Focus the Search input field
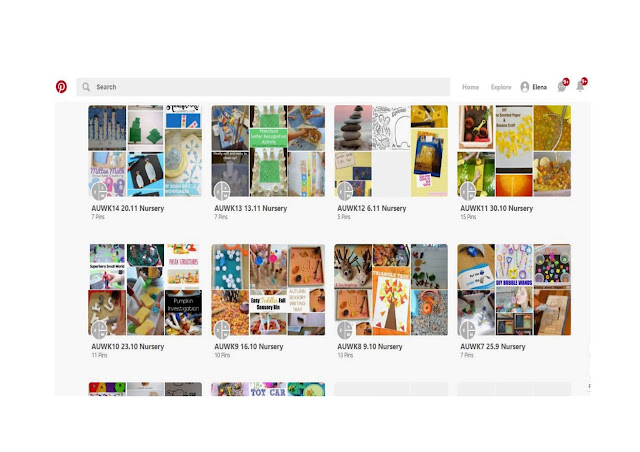This screenshot has width=640, height=452. point(263,87)
